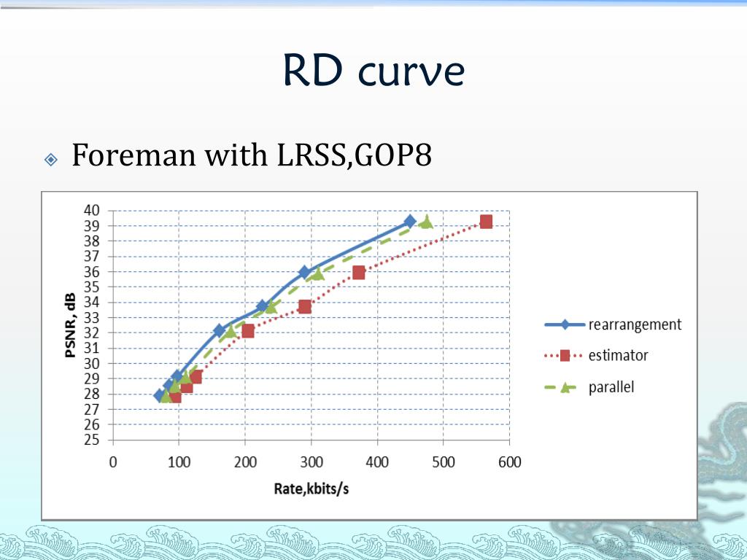Click the blue rearrangement point at 32 dB
The height and width of the screenshot is (560, 747).
pos(220,330)
